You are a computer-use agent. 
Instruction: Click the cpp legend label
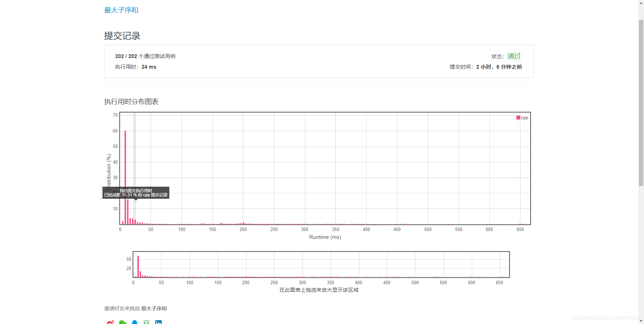[525, 118]
